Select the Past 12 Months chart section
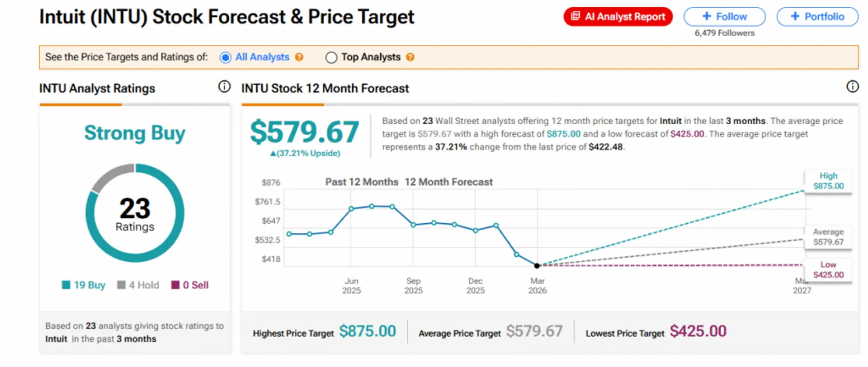The width and height of the screenshot is (868, 367). [362, 182]
